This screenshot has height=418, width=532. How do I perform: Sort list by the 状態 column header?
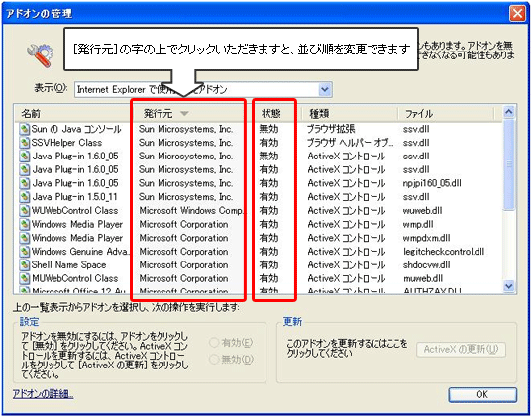click(275, 114)
